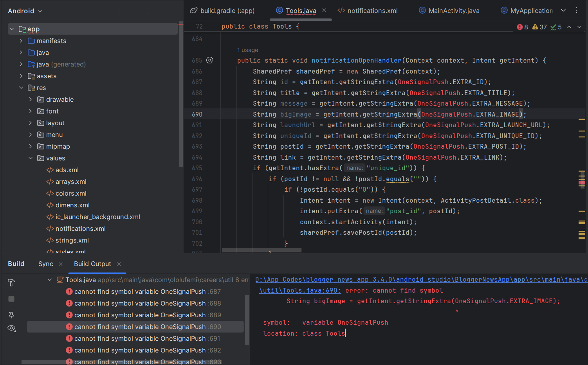Switch to MyApplication tab
This screenshot has height=365, width=588.
coord(527,11)
